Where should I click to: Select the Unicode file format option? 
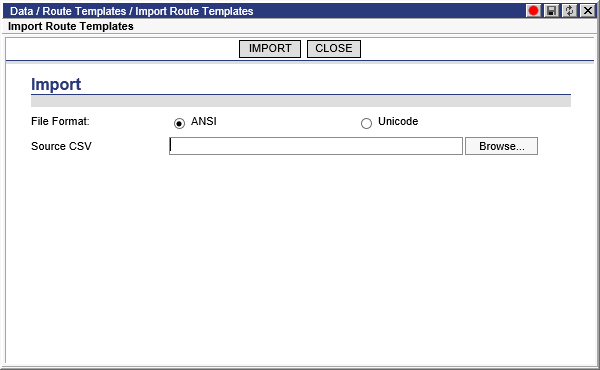pos(366,123)
